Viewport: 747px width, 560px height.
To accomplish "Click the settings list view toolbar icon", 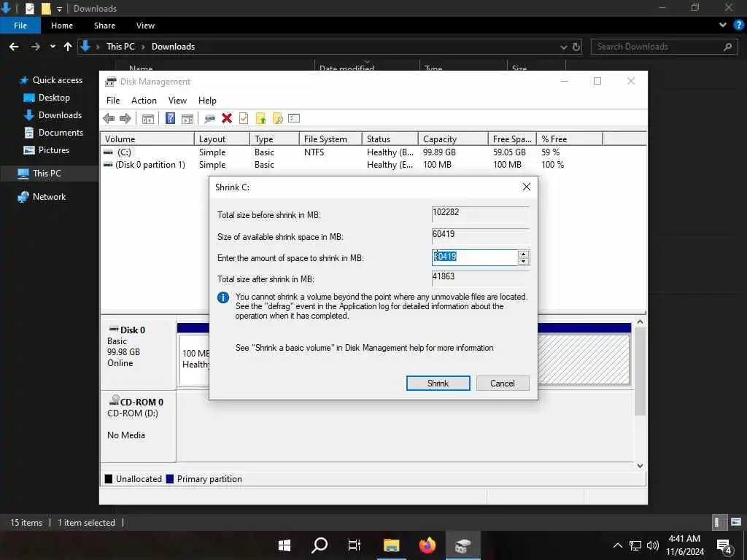I will [294, 118].
